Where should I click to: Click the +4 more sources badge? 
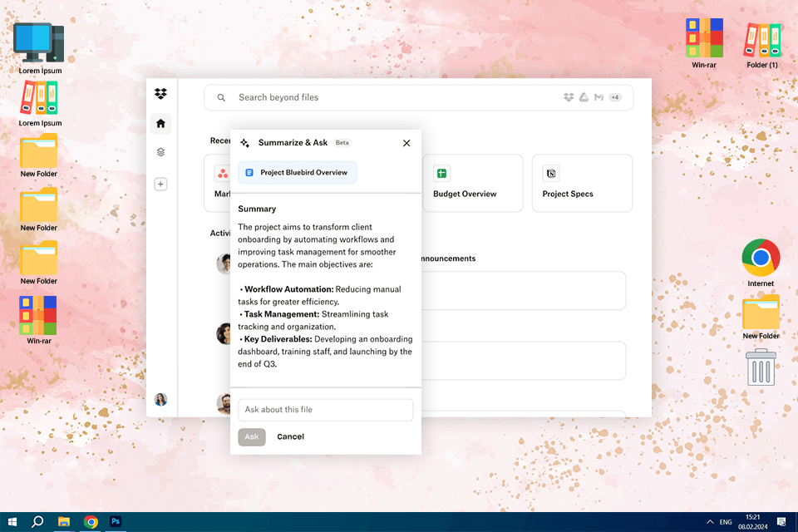coord(615,97)
